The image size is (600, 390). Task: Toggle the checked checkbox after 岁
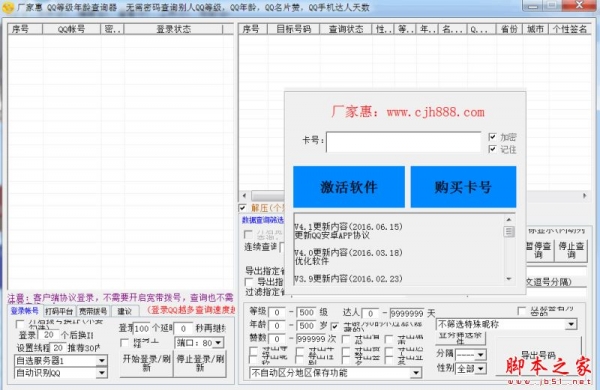coord(335,326)
